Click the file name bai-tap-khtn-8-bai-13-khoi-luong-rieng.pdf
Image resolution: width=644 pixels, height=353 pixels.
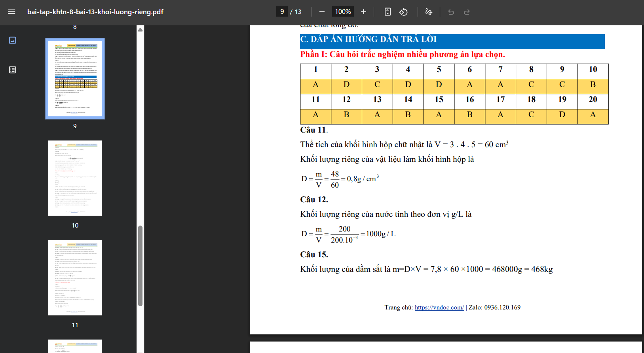(95, 12)
